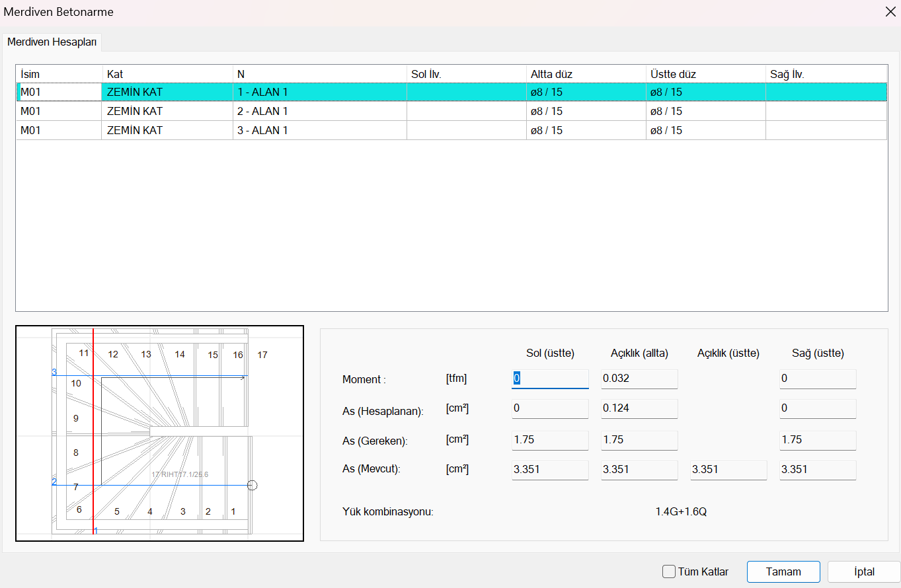This screenshot has height=588, width=901.
Task: Click the Üstte düz column header
Action: pyautogui.click(x=706, y=73)
